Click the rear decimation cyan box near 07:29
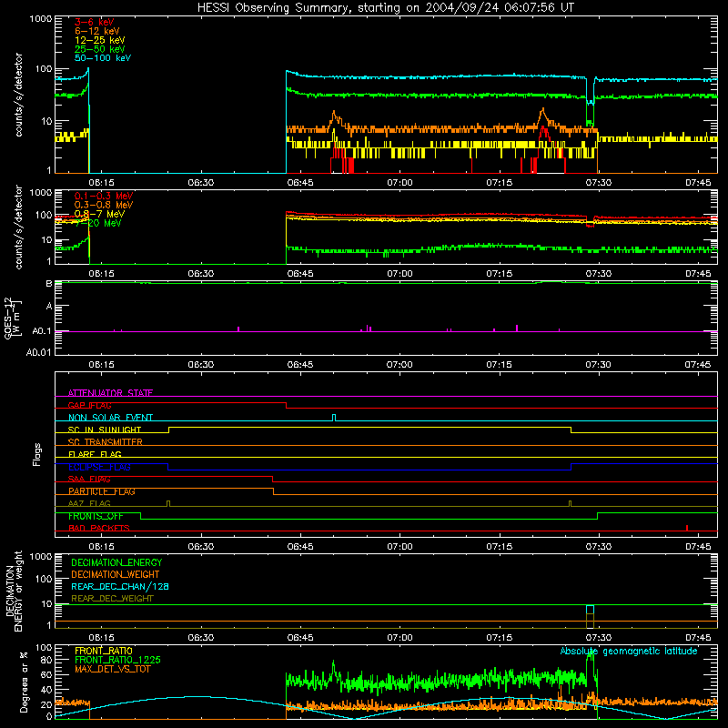728x728 pixels. tap(590, 609)
